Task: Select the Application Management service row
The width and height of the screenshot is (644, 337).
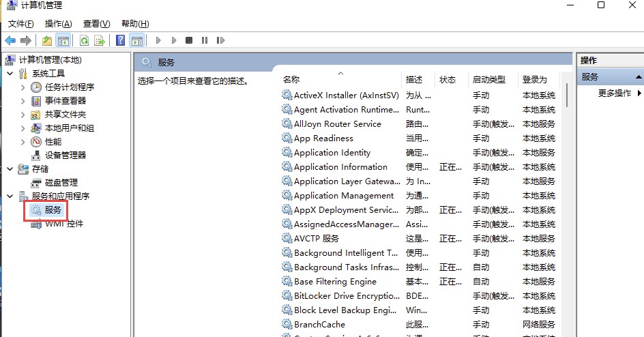Action: point(419,195)
